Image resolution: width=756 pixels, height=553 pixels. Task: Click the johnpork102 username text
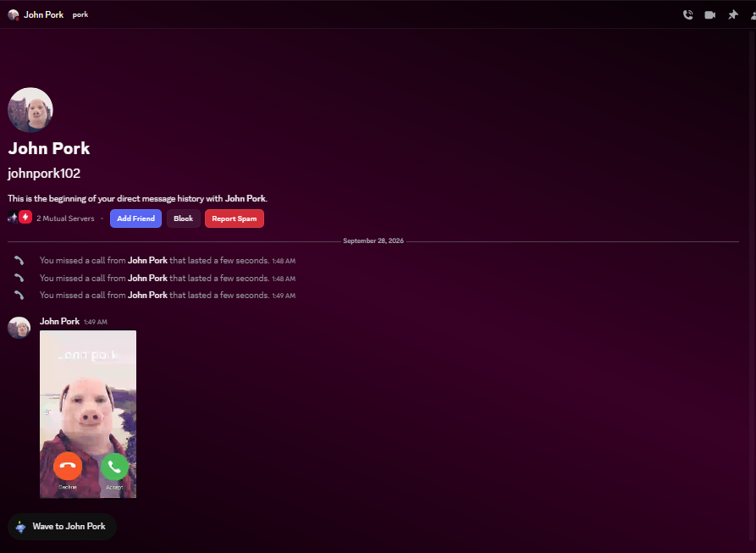(x=44, y=174)
